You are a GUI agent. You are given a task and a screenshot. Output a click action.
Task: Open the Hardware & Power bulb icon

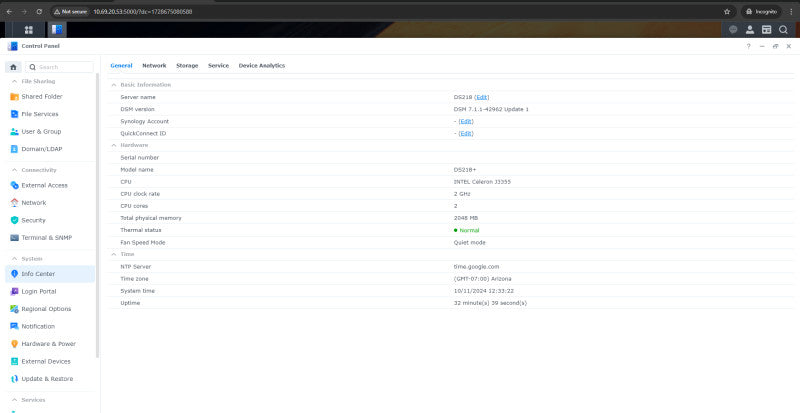14,344
